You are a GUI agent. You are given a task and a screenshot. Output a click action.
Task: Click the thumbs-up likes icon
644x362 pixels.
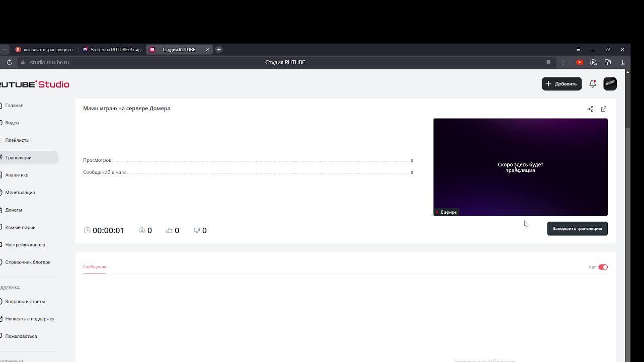click(x=170, y=230)
